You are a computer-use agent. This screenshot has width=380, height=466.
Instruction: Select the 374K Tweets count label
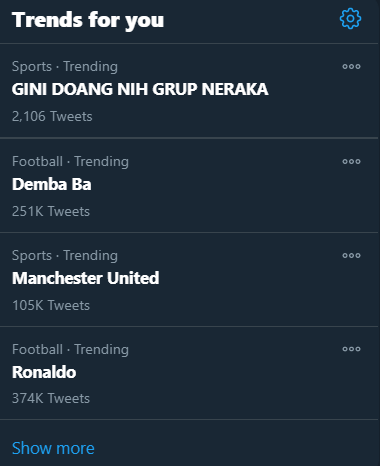51,399
